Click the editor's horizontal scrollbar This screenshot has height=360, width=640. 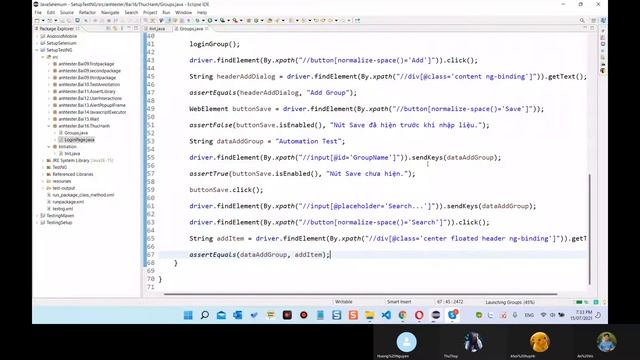pyautogui.click(x=360, y=294)
